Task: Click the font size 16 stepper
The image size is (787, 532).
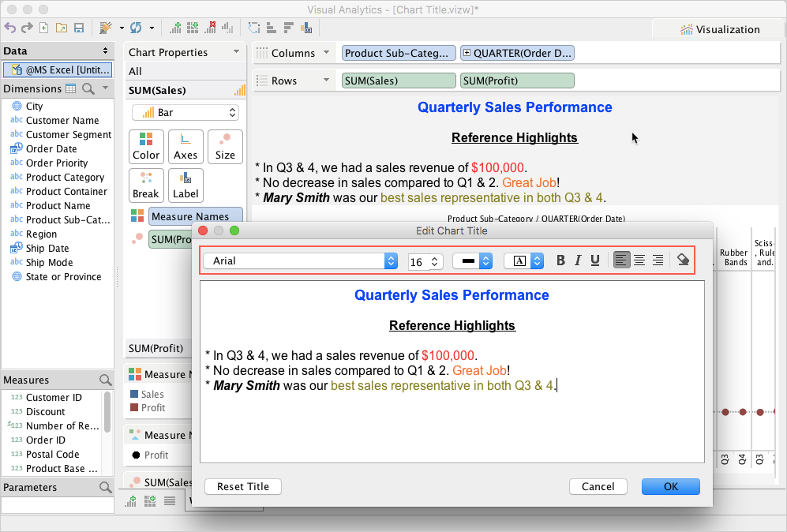Action: [x=435, y=261]
